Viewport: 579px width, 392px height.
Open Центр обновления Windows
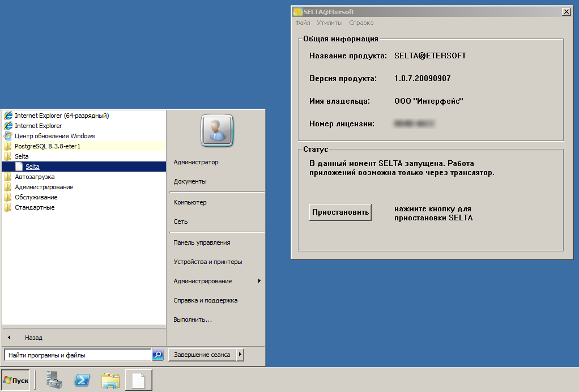tap(54, 136)
